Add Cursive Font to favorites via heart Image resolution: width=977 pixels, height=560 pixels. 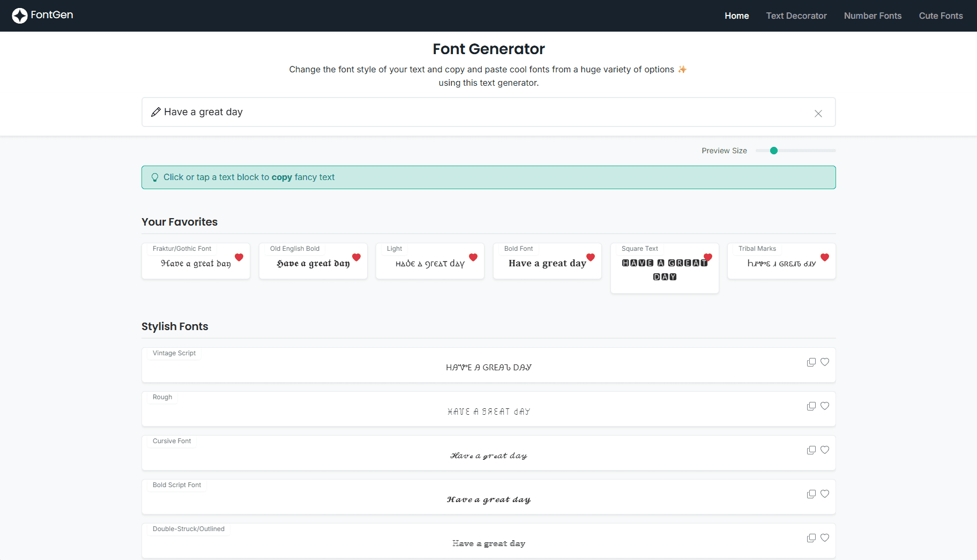click(x=825, y=450)
